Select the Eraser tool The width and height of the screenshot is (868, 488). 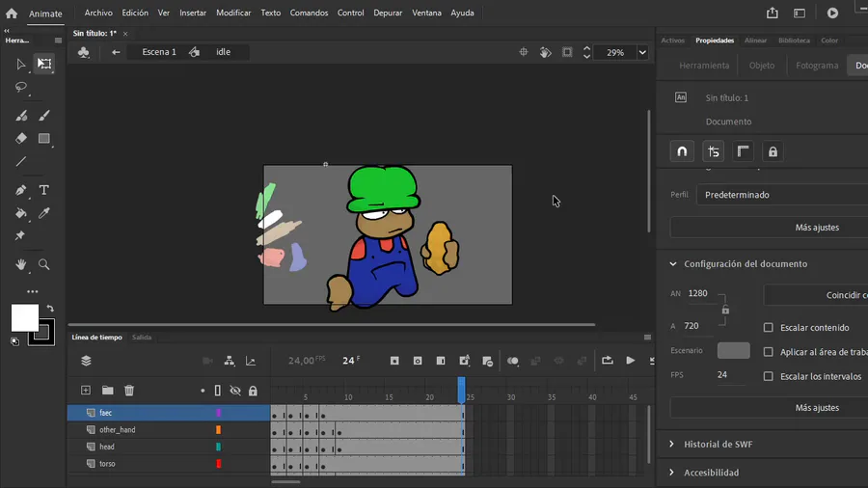(21, 138)
